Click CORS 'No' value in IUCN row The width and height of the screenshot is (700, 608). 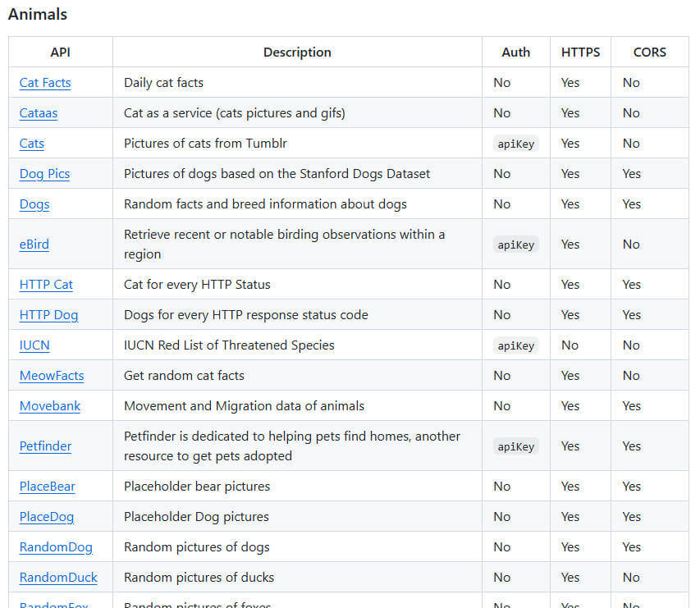click(631, 345)
